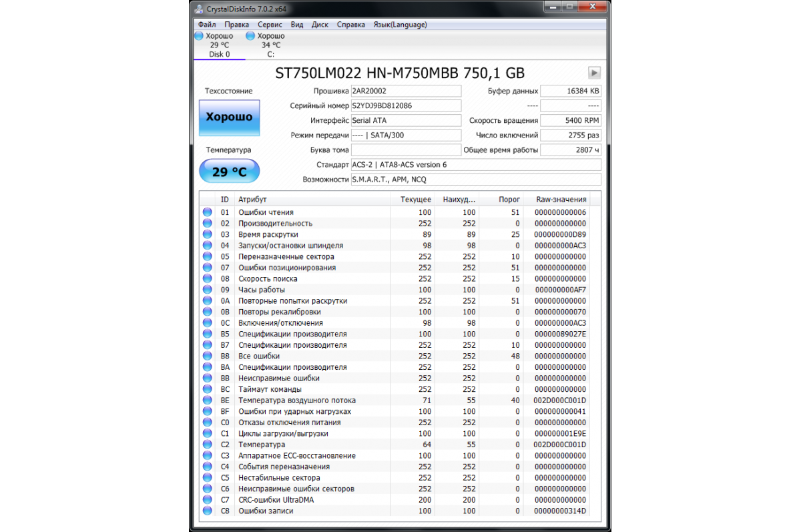Click status icon for Скорость поиска row

[208, 278]
